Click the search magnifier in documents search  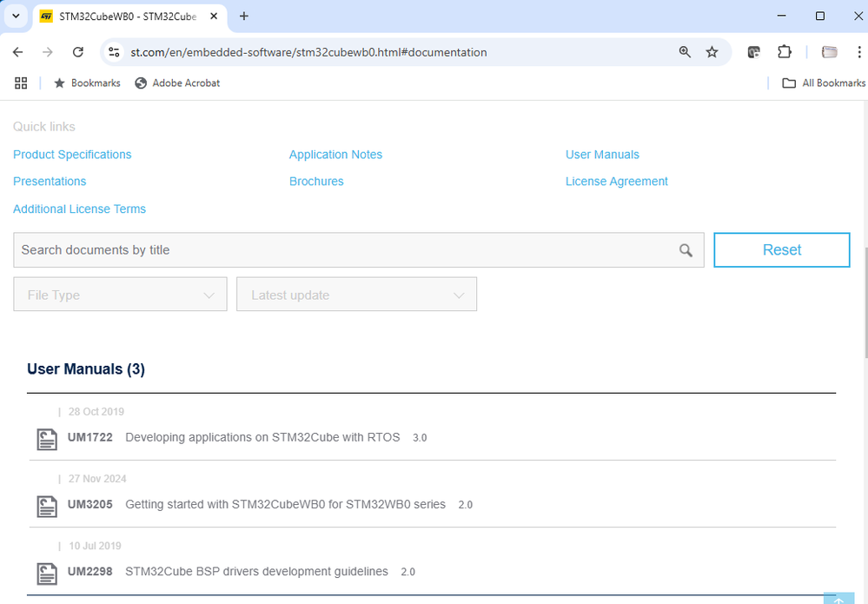pyautogui.click(x=686, y=250)
